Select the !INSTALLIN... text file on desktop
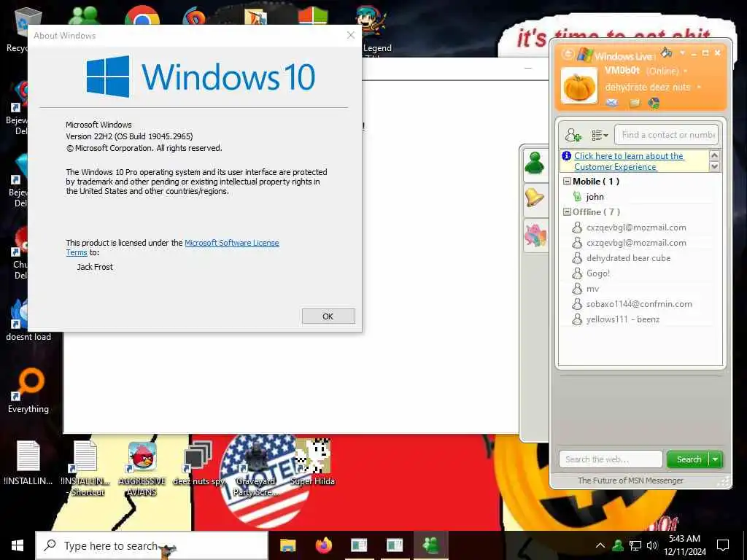The width and height of the screenshot is (747, 560). coord(28,463)
